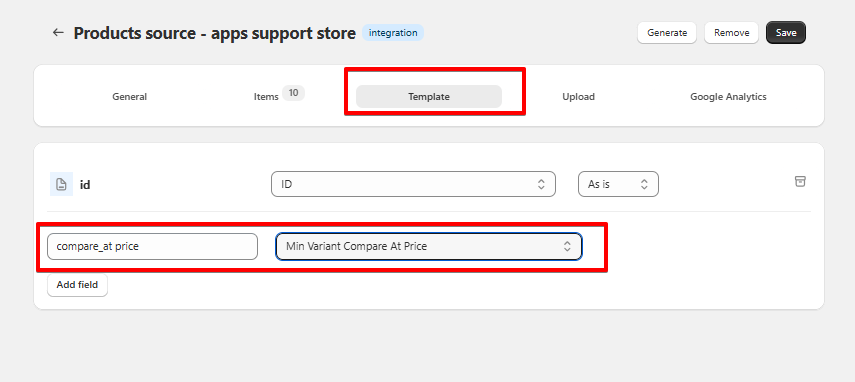
Task: Click the Items count badge showing 10
Action: tap(293, 93)
